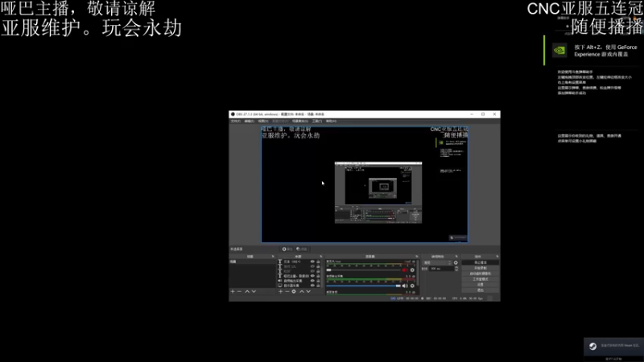Open the 工具 menu in OBS

pyautogui.click(x=316, y=121)
